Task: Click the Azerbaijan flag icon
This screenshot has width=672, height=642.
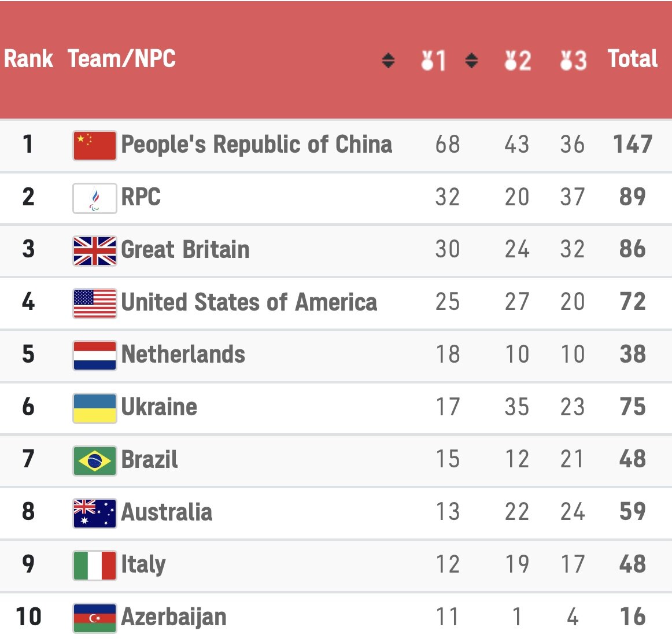Action: [95, 618]
